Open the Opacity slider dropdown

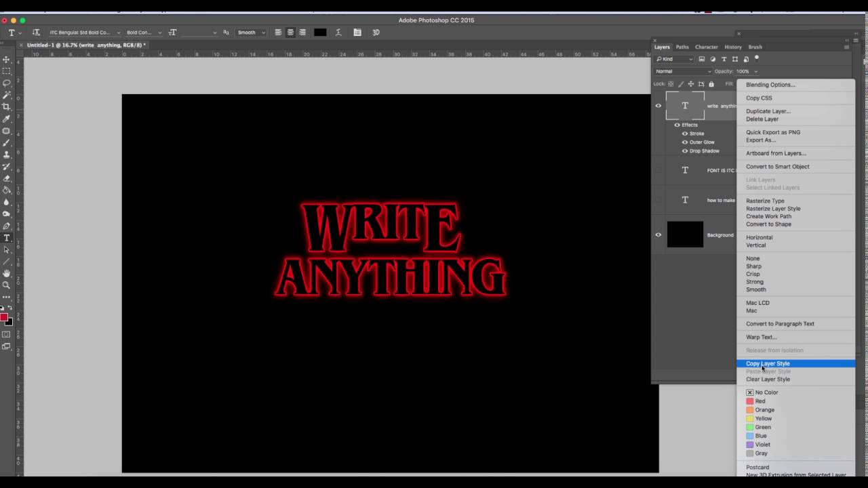coord(755,71)
